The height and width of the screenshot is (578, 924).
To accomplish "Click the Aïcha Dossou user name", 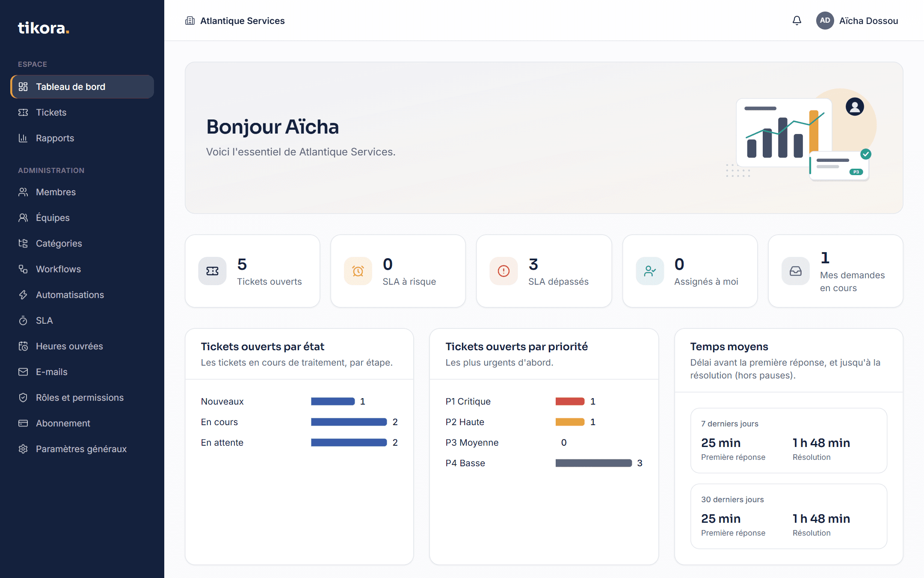I will pos(868,21).
